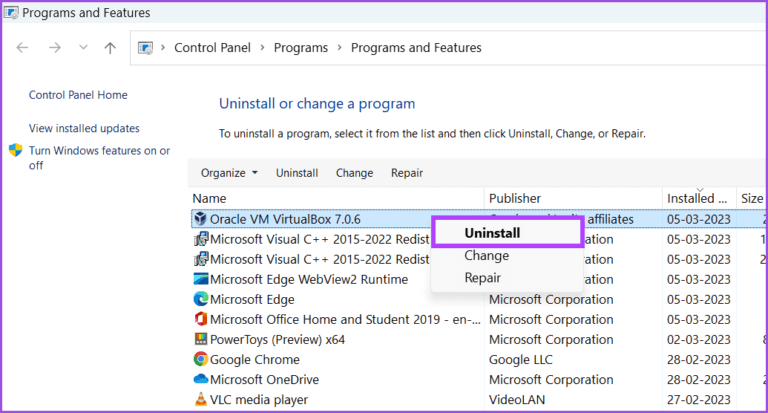Choose Uninstall from the context menu
Screen dimensions: 768x413
[508, 233]
